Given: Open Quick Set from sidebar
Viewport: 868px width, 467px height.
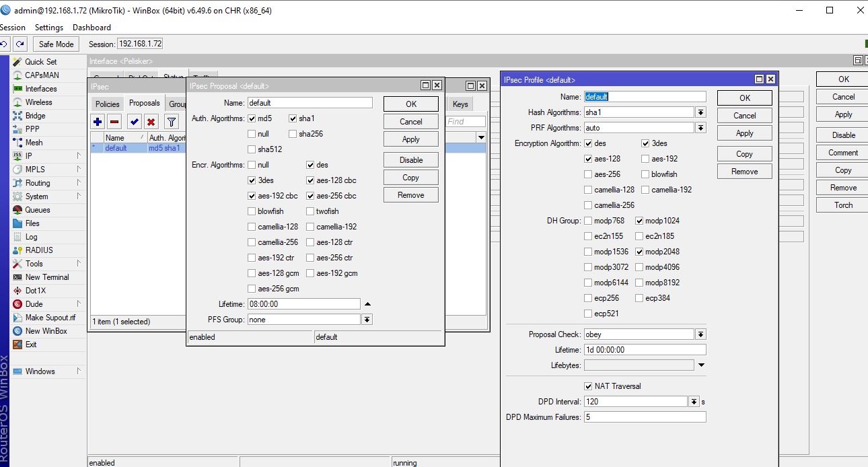Looking at the screenshot, I should coord(41,62).
